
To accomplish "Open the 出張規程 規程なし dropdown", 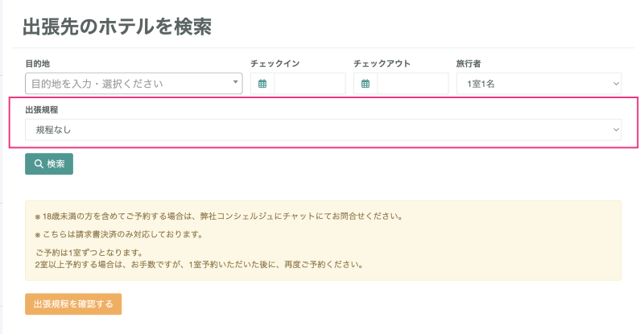I will (x=324, y=130).
